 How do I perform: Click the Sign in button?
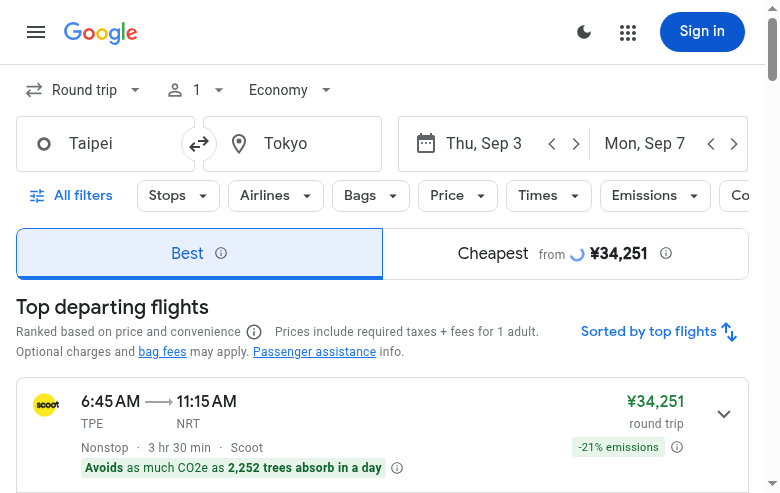click(702, 32)
